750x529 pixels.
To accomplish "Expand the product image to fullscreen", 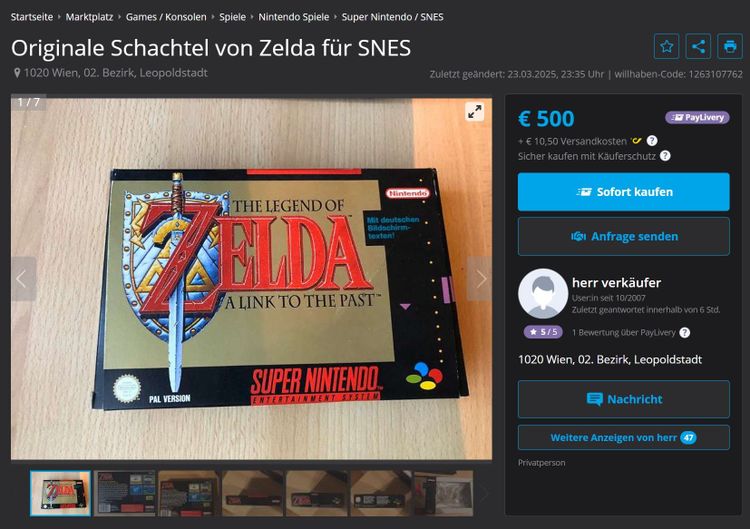I will click(x=474, y=112).
